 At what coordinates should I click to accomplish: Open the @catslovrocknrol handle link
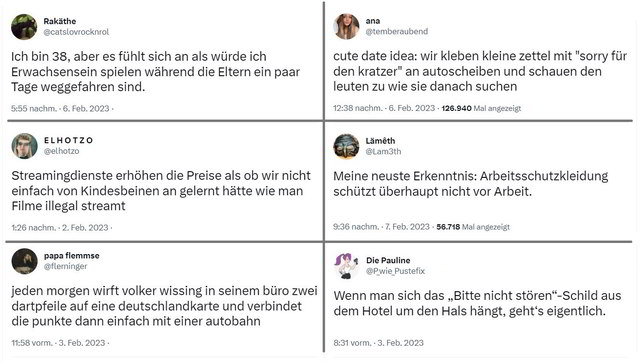(x=76, y=32)
